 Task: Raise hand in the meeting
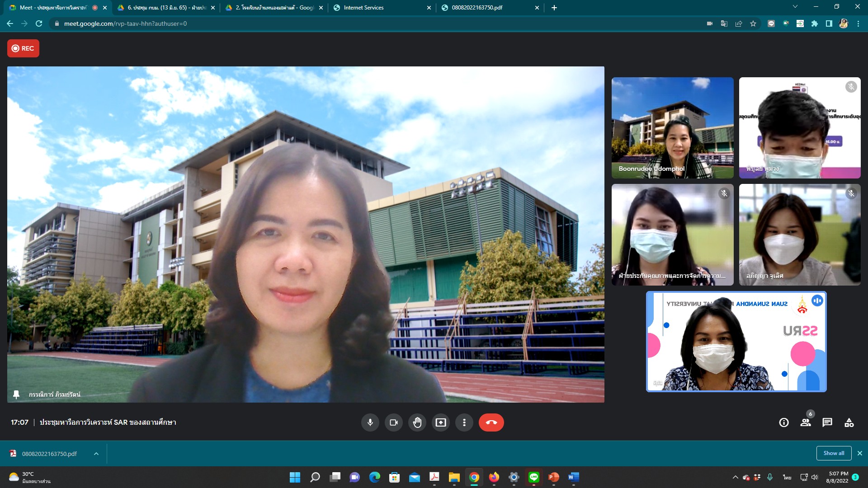[x=417, y=422]
